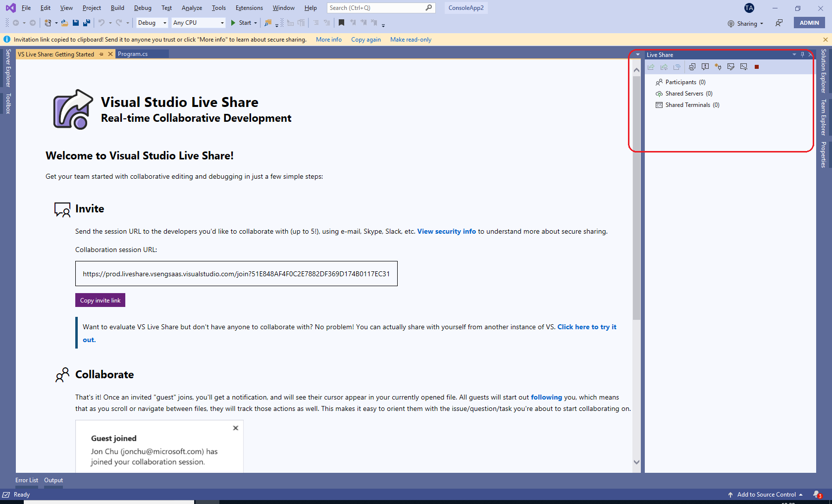Click the Find in Files toolbar icon
Screen dimensions: 832x504
pyautogui.click(x=268, y=23)
